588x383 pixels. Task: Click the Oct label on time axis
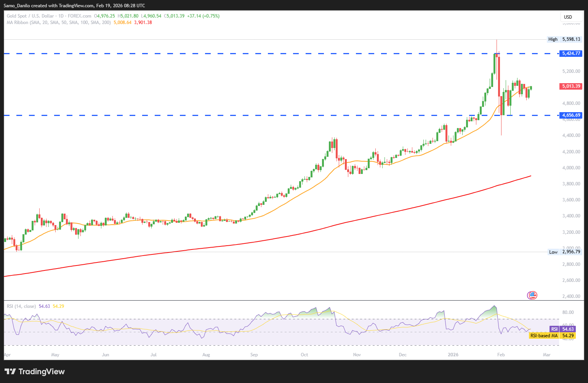[304, 355]
